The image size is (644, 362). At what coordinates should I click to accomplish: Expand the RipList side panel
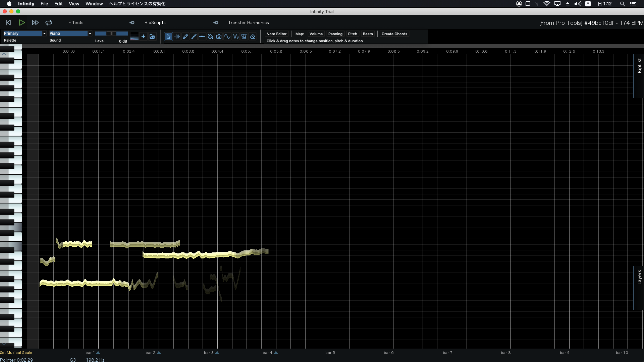pos(639,66)
